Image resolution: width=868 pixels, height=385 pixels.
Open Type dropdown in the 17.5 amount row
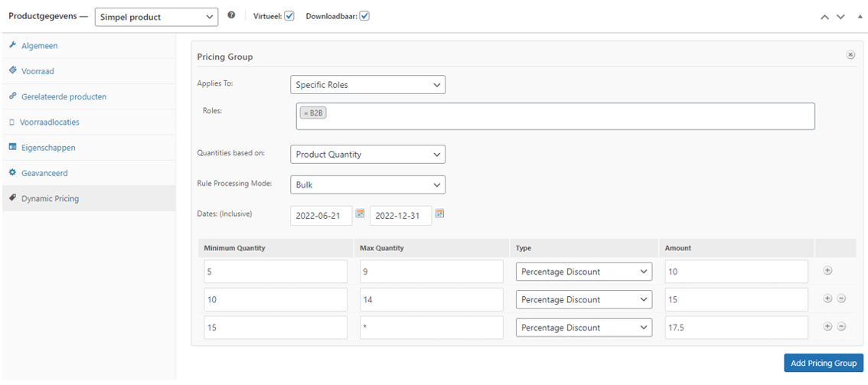click(x=584, y=328)
